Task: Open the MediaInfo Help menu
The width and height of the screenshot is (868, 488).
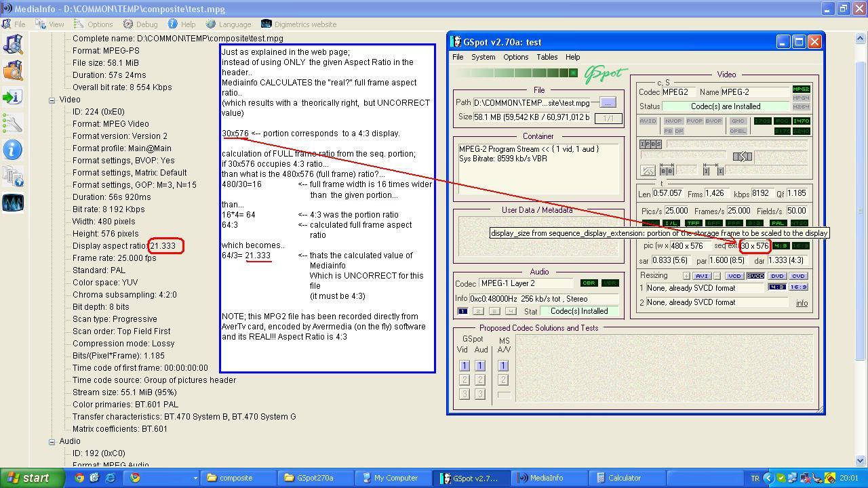Action: coord(182,24)
